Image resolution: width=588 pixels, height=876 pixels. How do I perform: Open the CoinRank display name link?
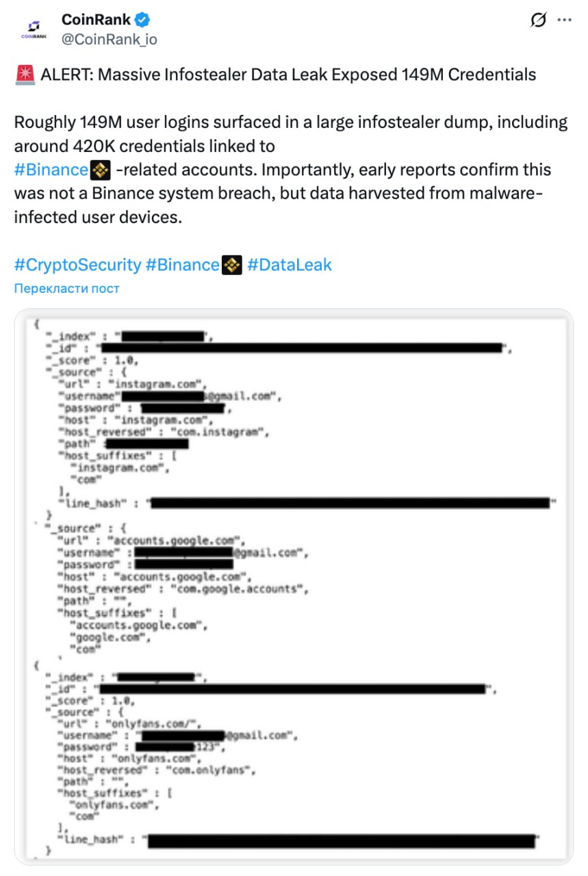(x=96, y=20)
